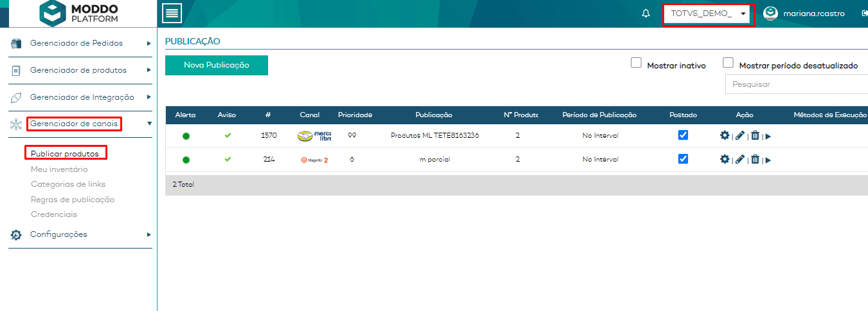The width and height of the screenshot is (868, 311).
Task: Expand Gerenciador de Integração arrow
Action: pos(149,97)
